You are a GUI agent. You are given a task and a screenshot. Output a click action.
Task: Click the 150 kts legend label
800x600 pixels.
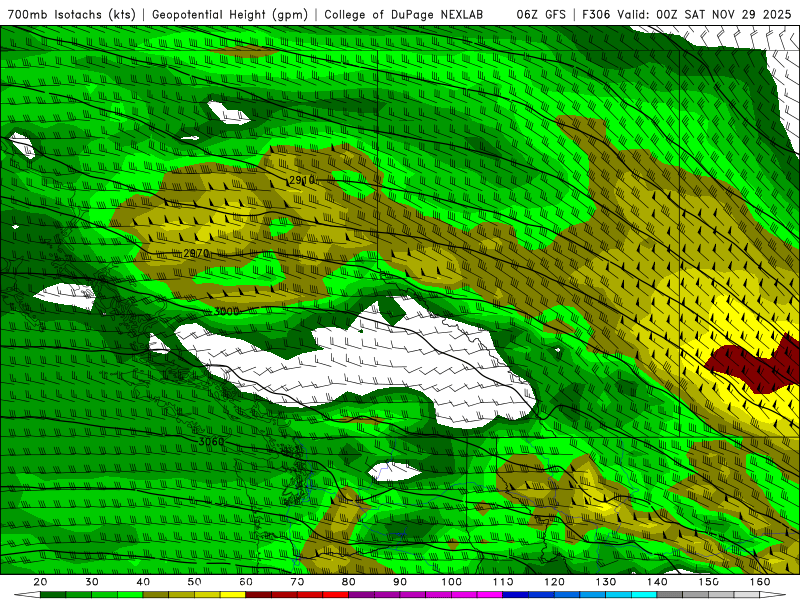click(709, 582)
